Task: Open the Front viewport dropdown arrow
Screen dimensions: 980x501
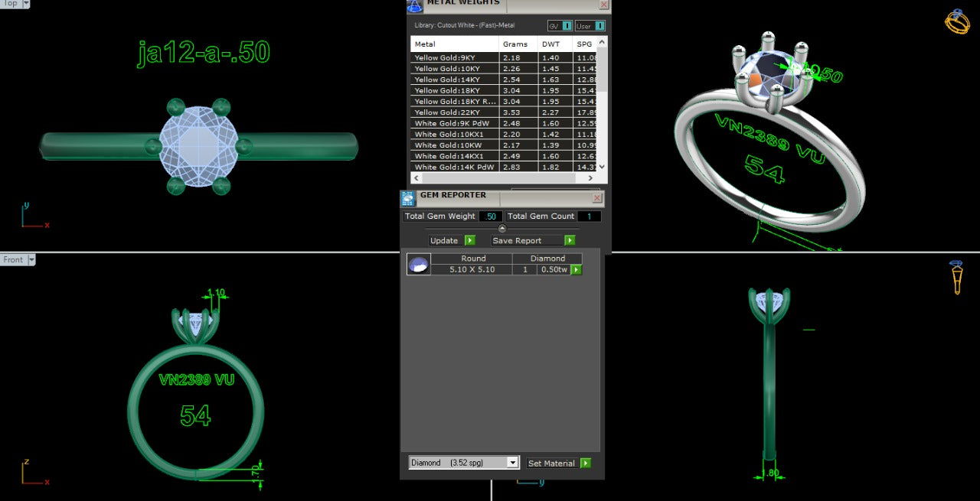Action: pos(31,260)
